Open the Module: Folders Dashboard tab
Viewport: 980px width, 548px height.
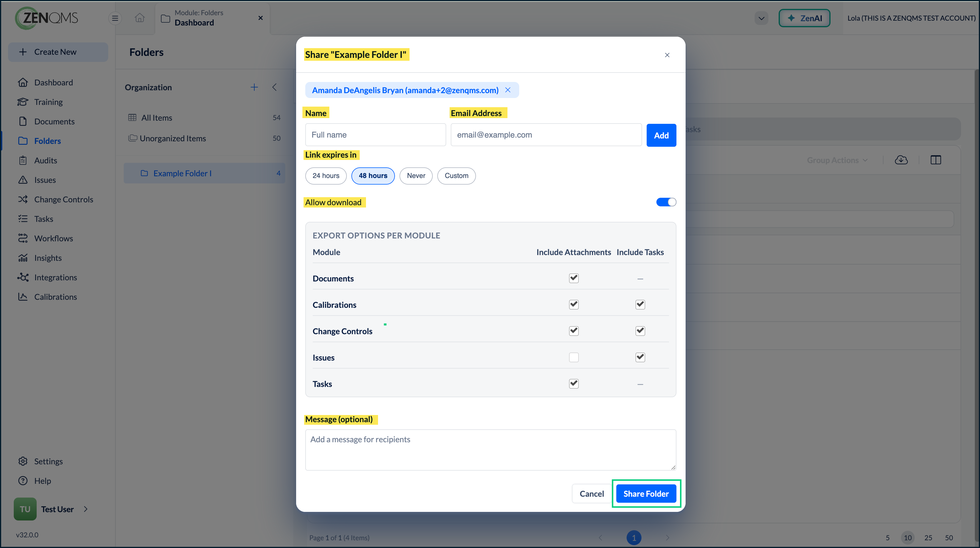pyautogui.click(x=212, y=18)
